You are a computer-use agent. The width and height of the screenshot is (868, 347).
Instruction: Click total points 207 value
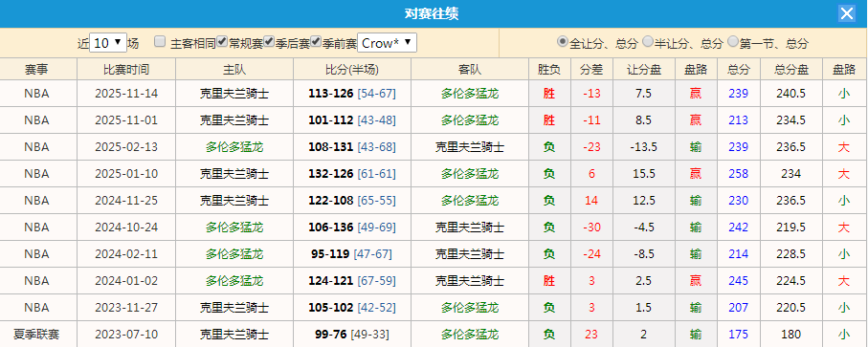point(739,307)
